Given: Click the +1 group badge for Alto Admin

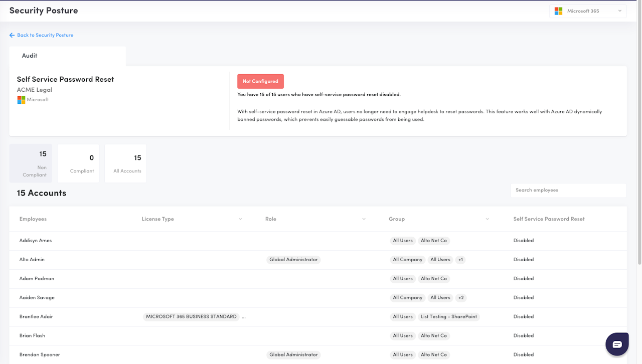Looking at the screenshot, I should click(x=460, y=260).
